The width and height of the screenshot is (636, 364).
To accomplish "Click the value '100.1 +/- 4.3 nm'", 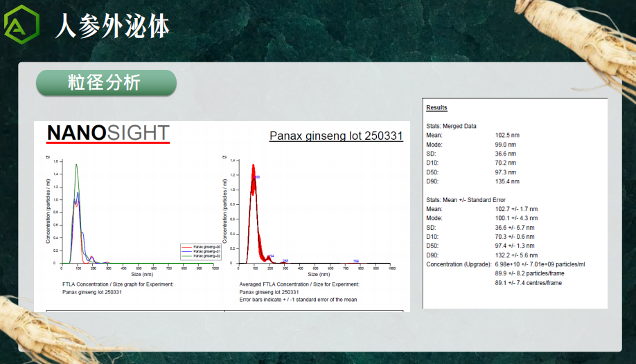I will point(516,218).
